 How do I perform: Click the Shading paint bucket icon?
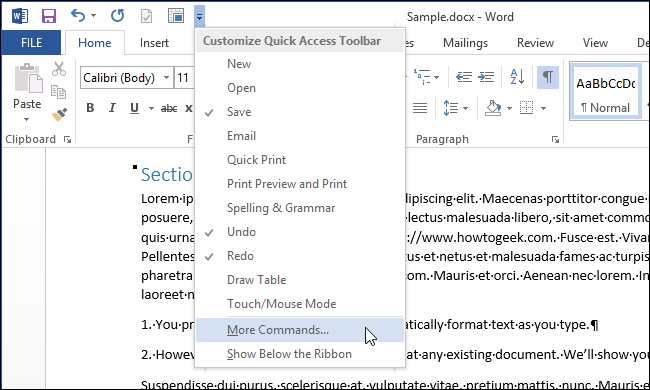point(493,108)
